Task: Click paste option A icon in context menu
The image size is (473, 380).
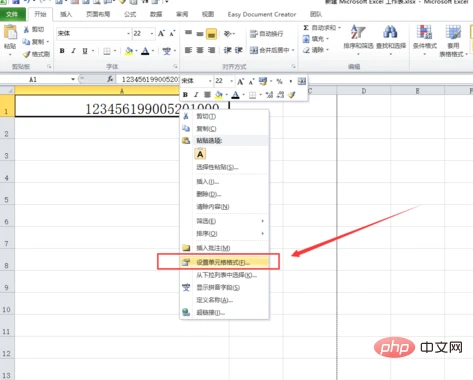Action: [200, 154]
